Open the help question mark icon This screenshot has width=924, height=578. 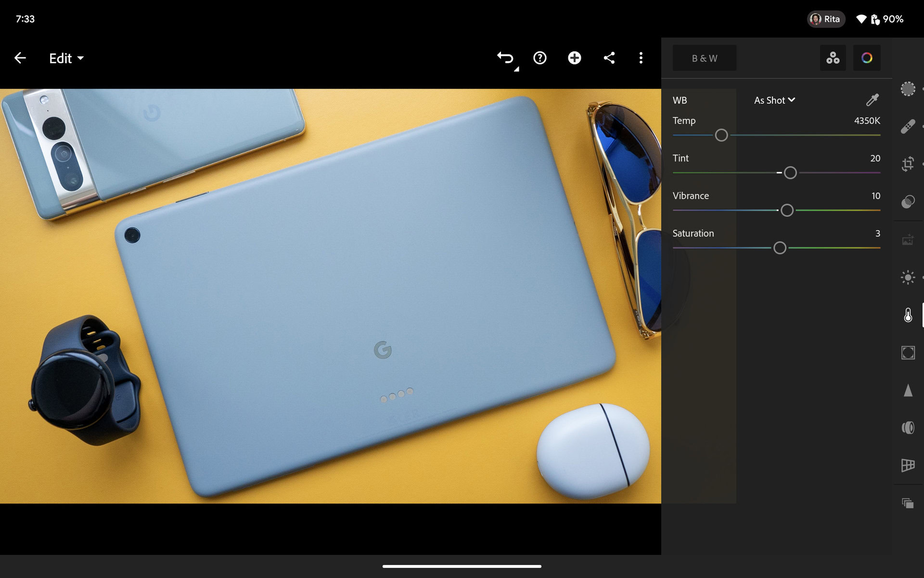(540, 58)
